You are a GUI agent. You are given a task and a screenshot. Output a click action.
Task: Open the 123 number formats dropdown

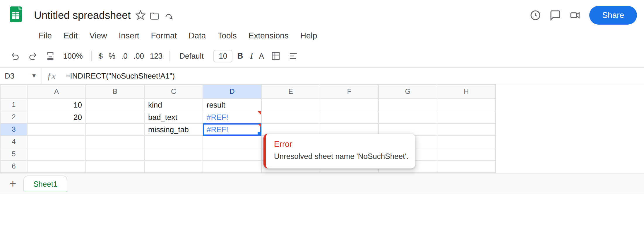coord(156,56)
